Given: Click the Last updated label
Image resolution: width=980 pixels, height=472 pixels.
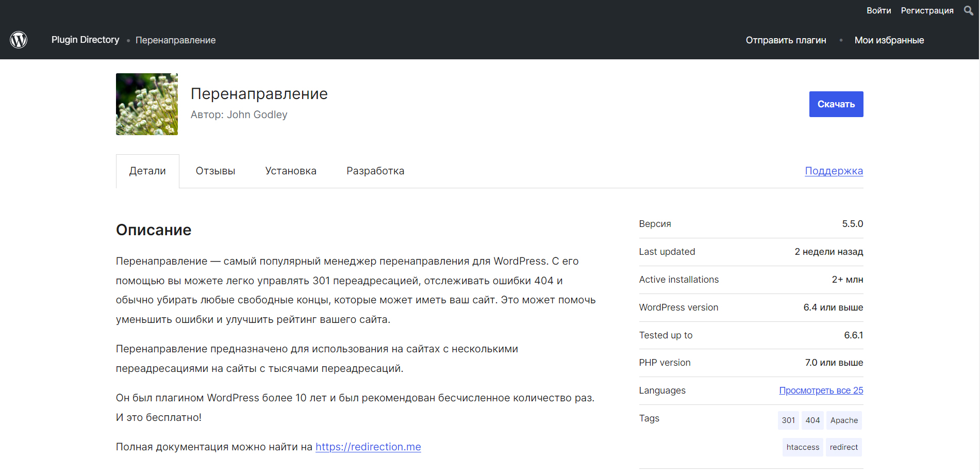Looking at the screenshot, I should click(x=667, y=252).
